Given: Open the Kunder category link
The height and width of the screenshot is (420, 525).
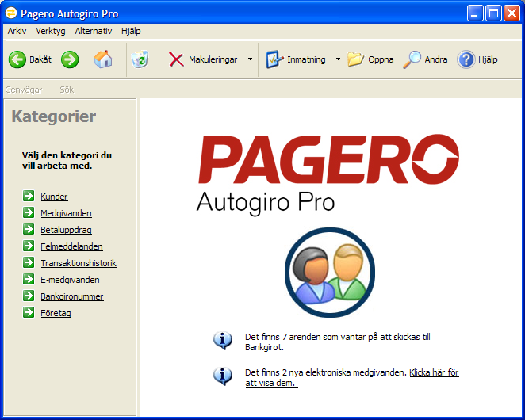Looking at the screenshot, I should [x=54, y=197].
